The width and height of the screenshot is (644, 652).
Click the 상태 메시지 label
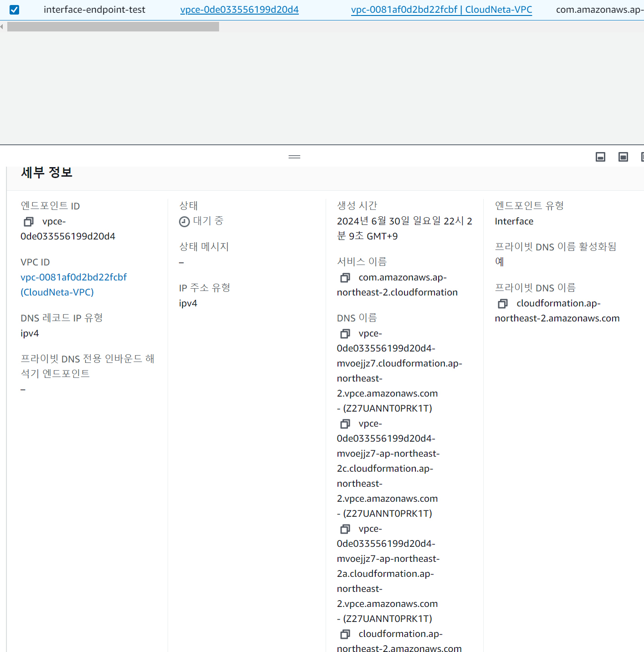click(204, 247)
